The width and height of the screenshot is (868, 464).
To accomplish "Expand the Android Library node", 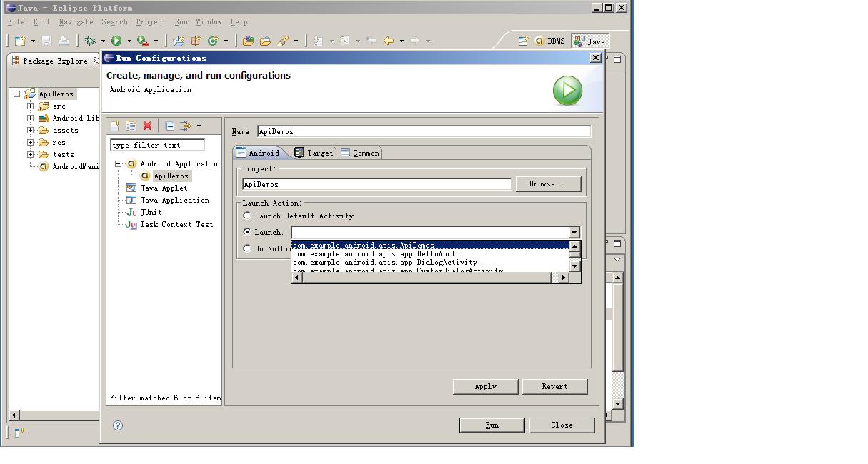I will pos(31,118).
